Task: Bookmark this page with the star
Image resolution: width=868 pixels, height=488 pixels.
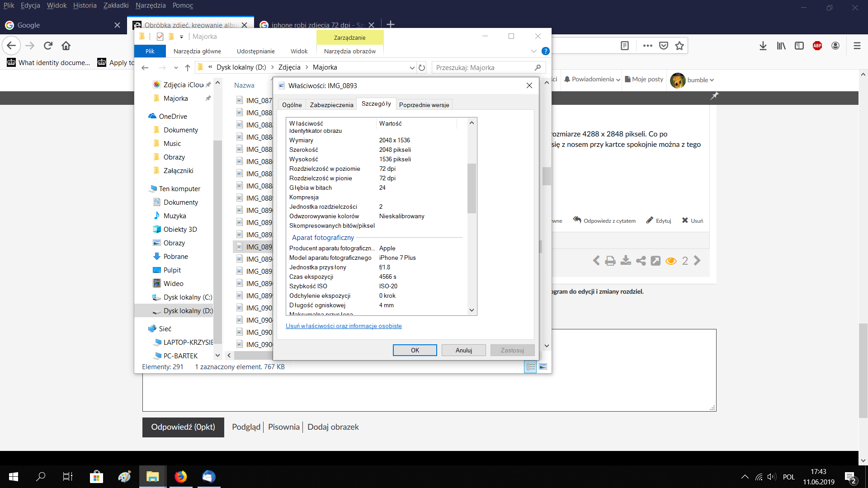Action: tap(679, 46)
